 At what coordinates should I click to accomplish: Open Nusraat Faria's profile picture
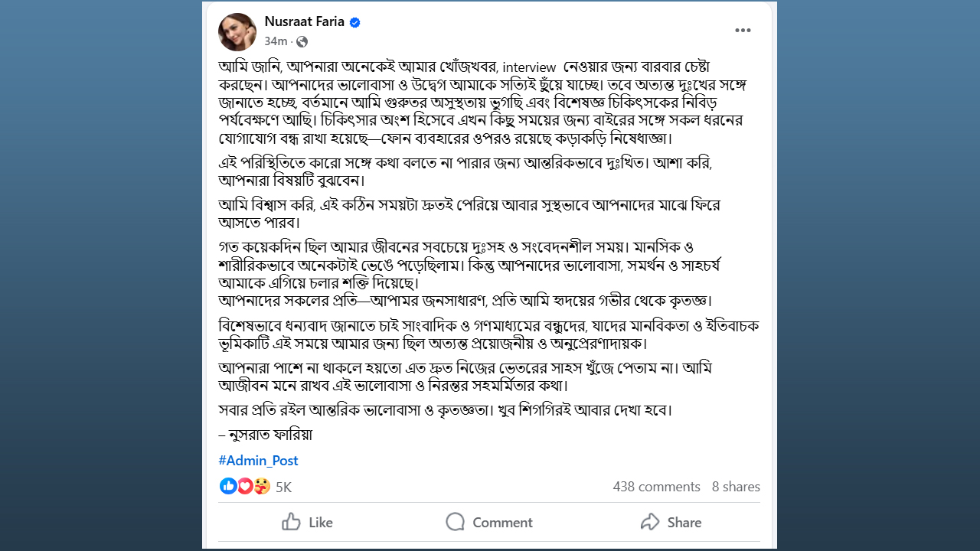tap(237, 32)
